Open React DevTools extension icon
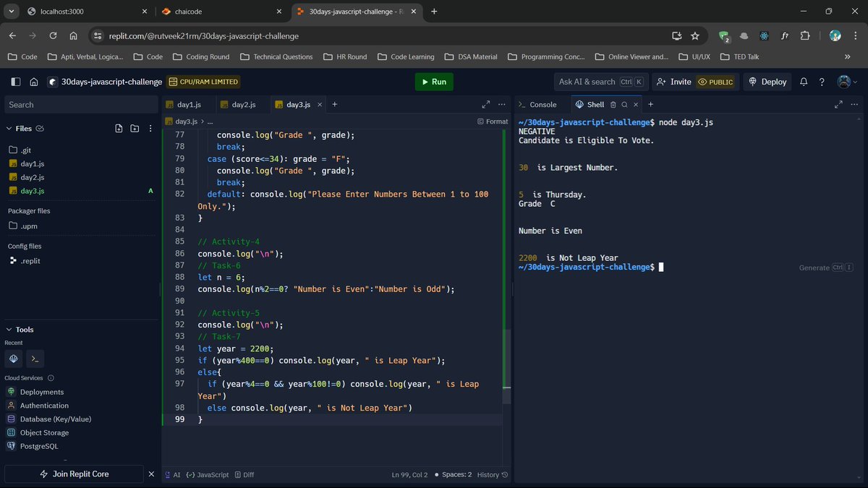Viewport: 868px width, 488px height. point(764,35)
